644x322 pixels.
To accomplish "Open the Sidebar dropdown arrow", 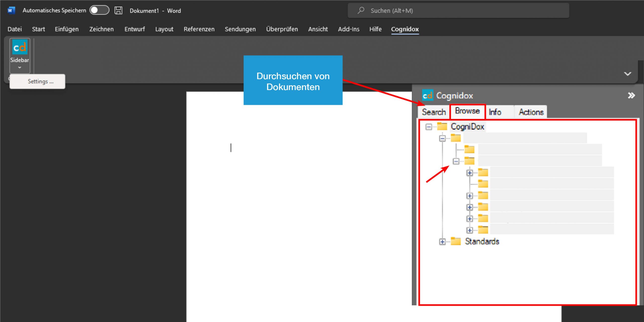I will click(20, 67).
